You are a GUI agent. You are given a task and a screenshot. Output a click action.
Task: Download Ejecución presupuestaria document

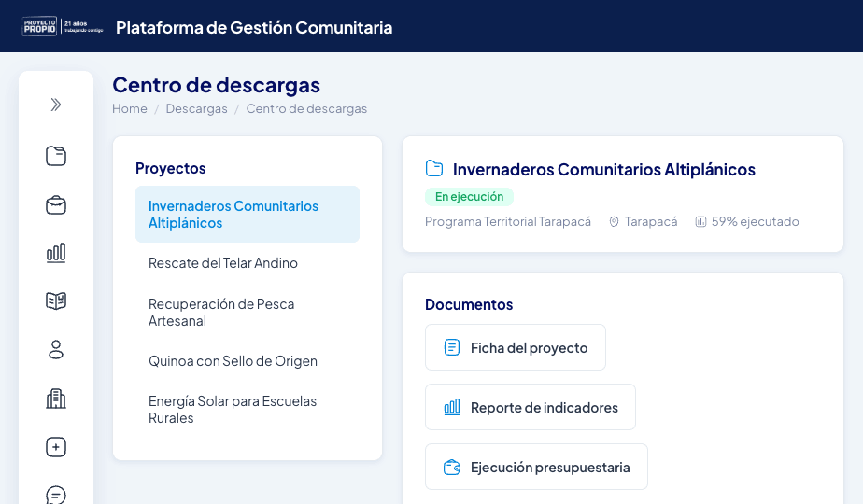pyautogui.click(x=536, y=467)
